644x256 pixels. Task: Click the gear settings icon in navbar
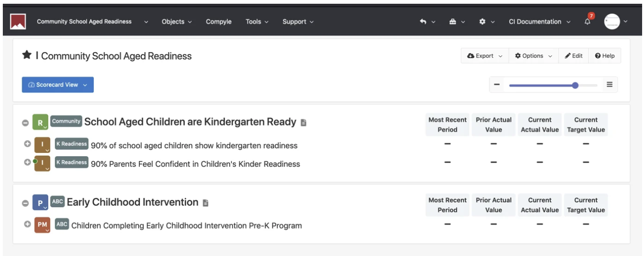[482, 22]
